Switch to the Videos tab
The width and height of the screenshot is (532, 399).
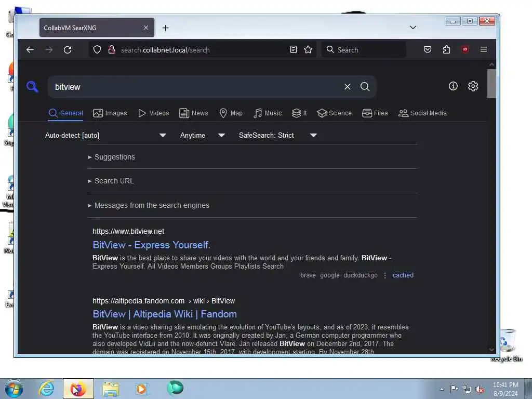pos(154,113)
